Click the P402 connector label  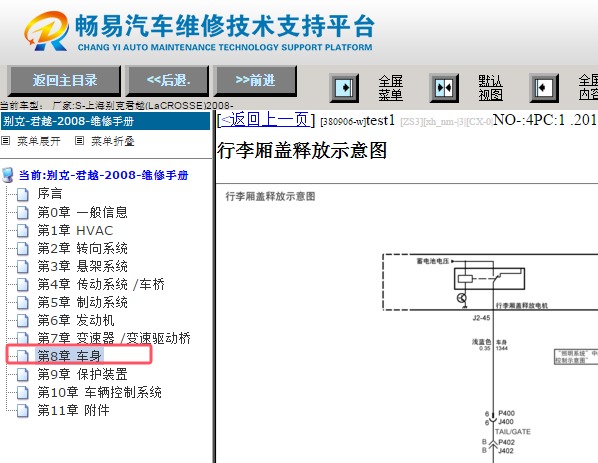pos(506,442)
